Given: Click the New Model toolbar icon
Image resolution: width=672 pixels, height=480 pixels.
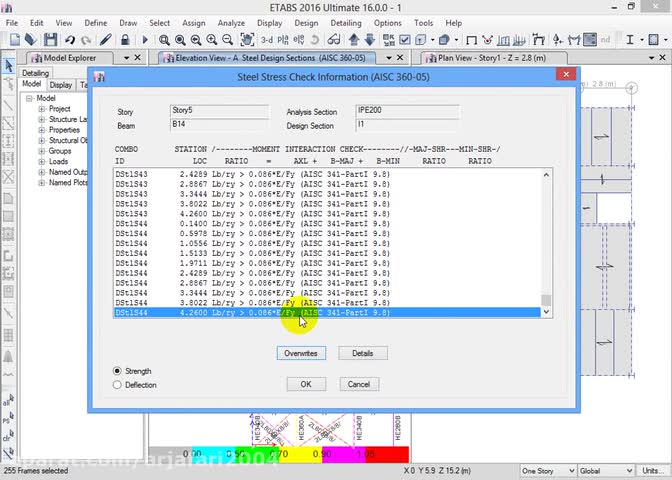Looking at the screenshot, I should (15, 40).
